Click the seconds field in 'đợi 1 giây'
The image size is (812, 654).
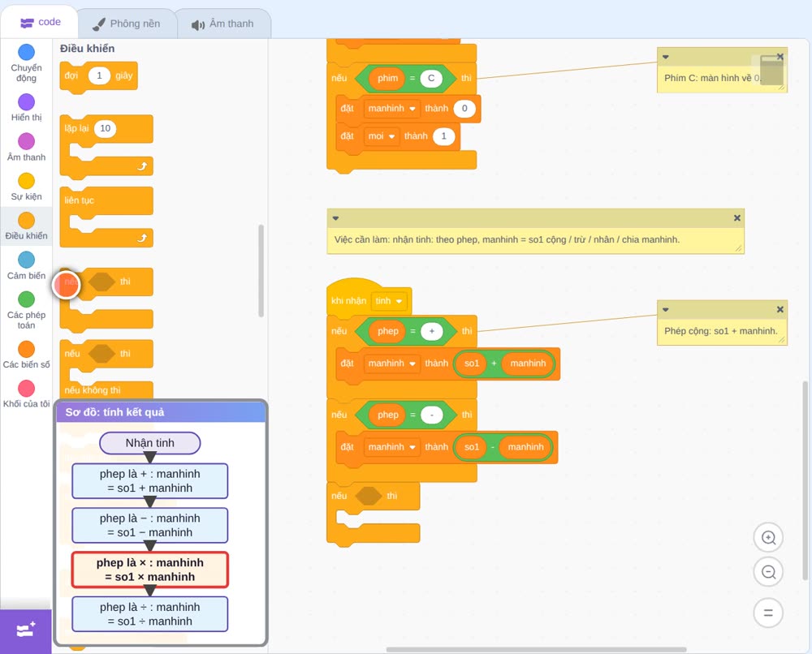pos(99,75)
